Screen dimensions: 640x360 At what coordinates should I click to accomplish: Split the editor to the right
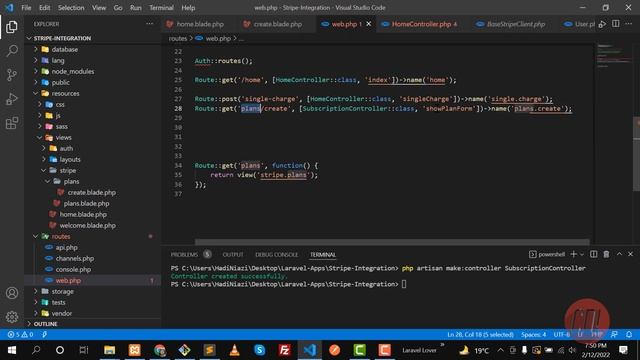click(x=616, y=24)
